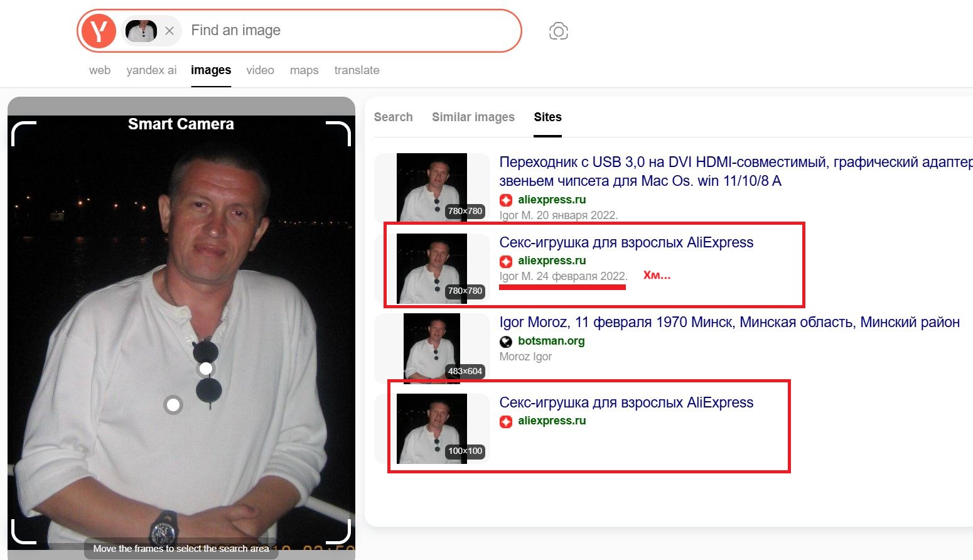973x560 pixels.
Task: Click the 100×100 result thumbnail
Action: (x=432, y=428)
